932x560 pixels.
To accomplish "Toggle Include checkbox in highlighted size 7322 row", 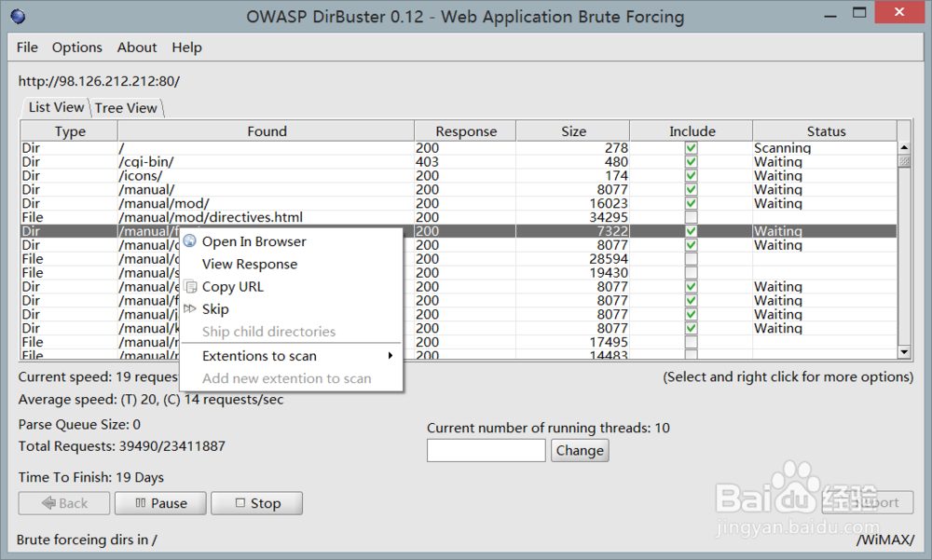I will pos(691,231).
